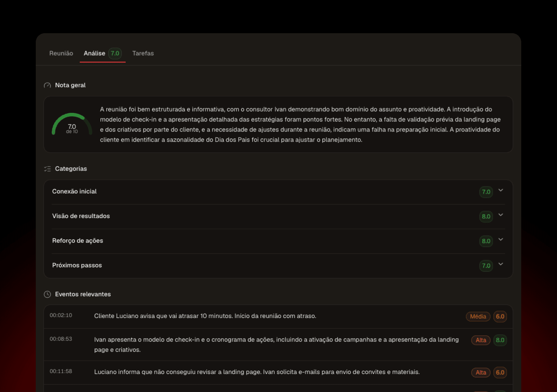Click the 7.0 de 10 score gauge

coord(72,125)
